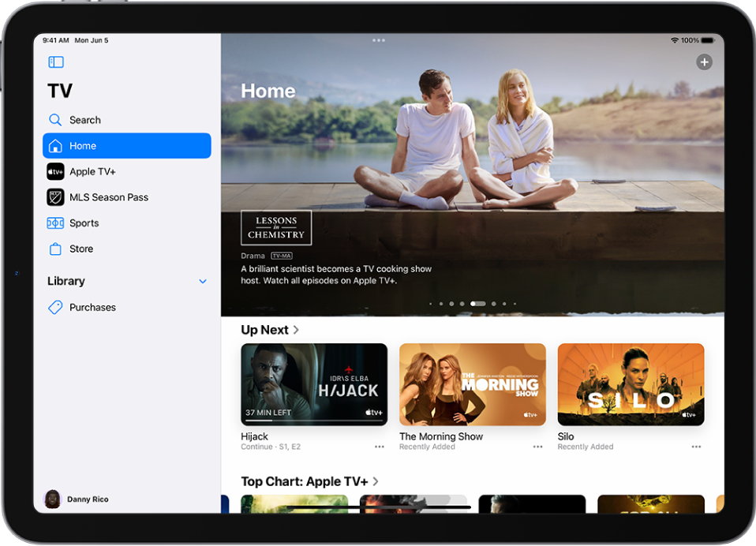Click the Home house icon in sidebar
The image size is (756, 546).
click(55, 145)
